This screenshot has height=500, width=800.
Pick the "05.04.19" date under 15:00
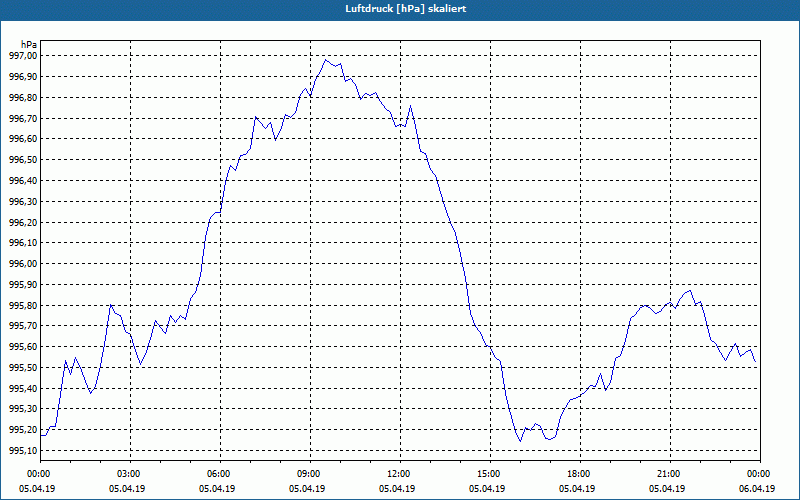487,489
